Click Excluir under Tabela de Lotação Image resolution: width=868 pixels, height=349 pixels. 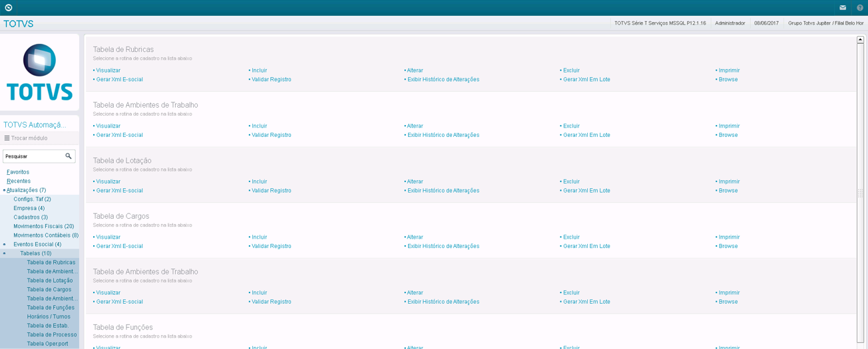tap(570, 181)
